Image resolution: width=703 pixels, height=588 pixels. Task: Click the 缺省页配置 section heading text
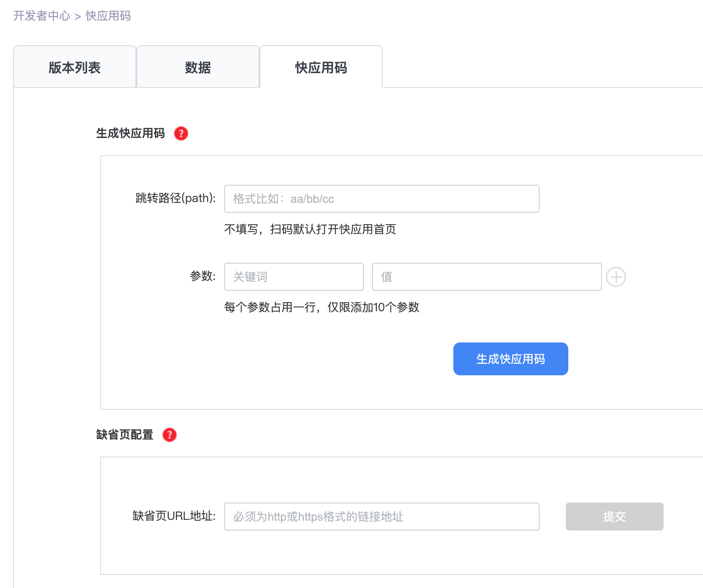click(x=124, y=435)
